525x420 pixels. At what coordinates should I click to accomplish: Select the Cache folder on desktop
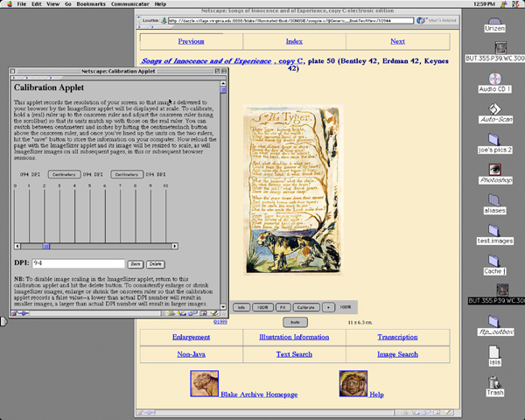(494, 264)
